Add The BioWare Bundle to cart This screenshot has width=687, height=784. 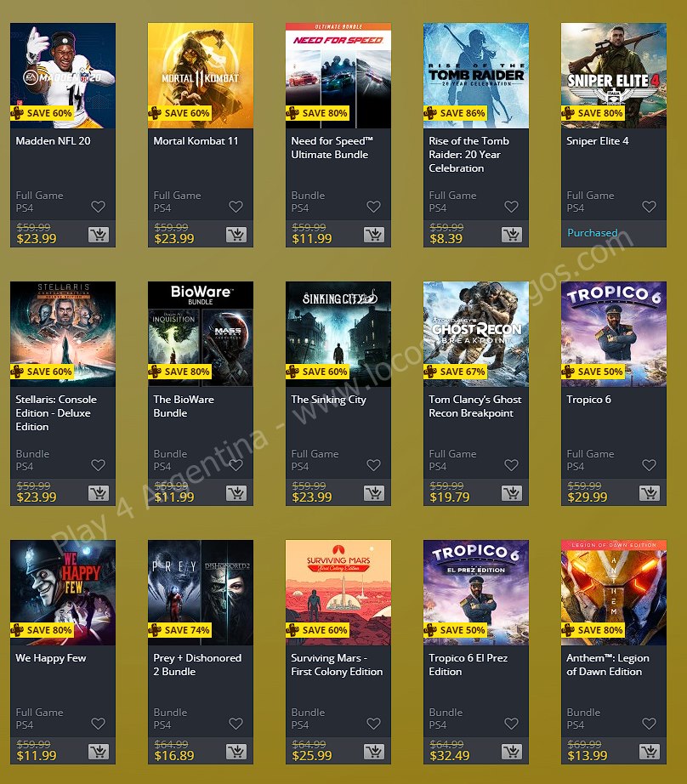pyautogui.click(x=236, y=493)
